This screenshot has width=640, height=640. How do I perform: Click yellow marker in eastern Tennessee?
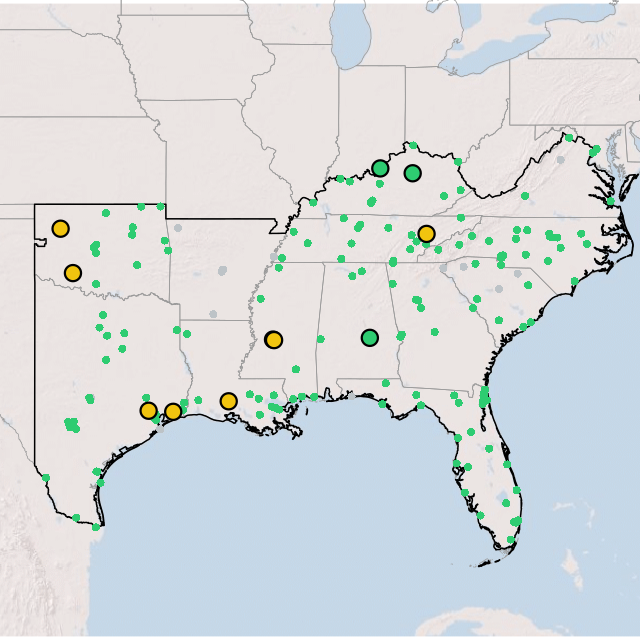point(426,234)
